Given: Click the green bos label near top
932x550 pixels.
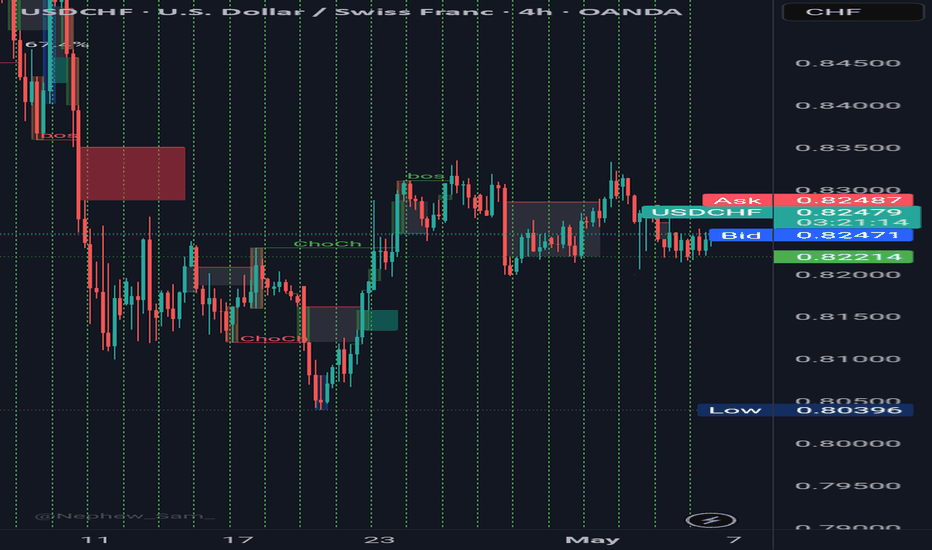Looking at the screenshot, I should pyautogui.click(x=425, y=176).
